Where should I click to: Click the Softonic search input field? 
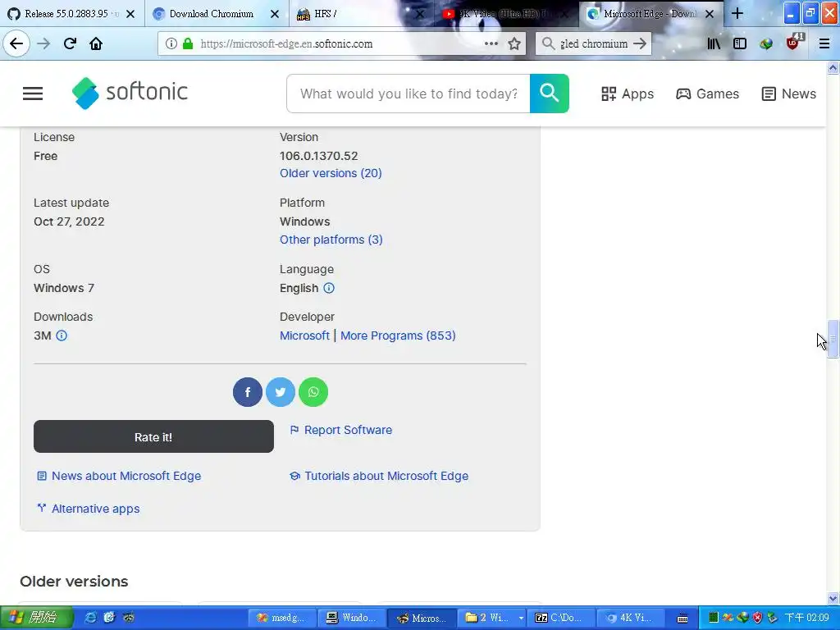pos(409,94)
